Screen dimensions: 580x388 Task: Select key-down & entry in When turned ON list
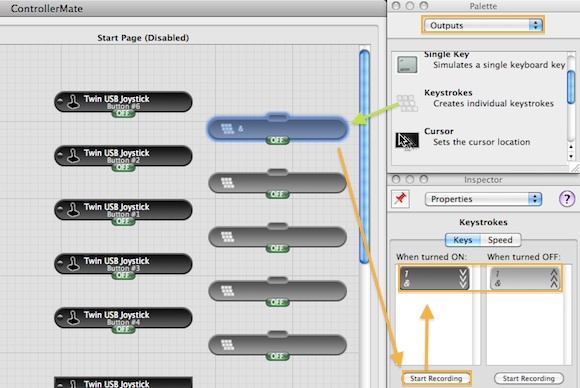click(x=434, y=278)
